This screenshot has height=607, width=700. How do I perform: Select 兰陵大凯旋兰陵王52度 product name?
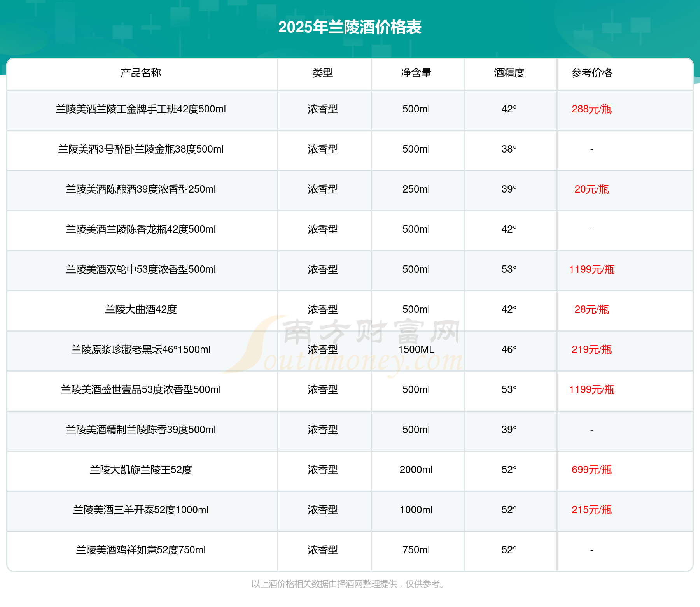pos(141,470)
